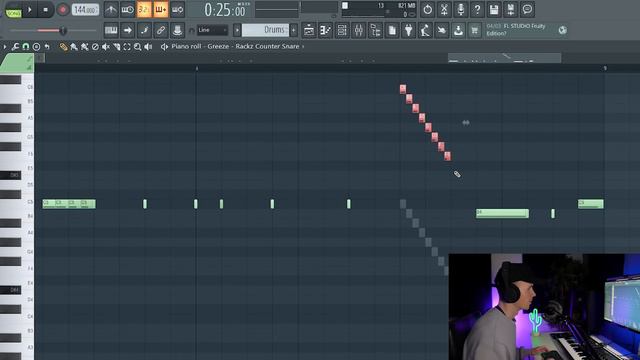
Task: Toggle typing keyboard to piano
Action: [x=111, y=30]
